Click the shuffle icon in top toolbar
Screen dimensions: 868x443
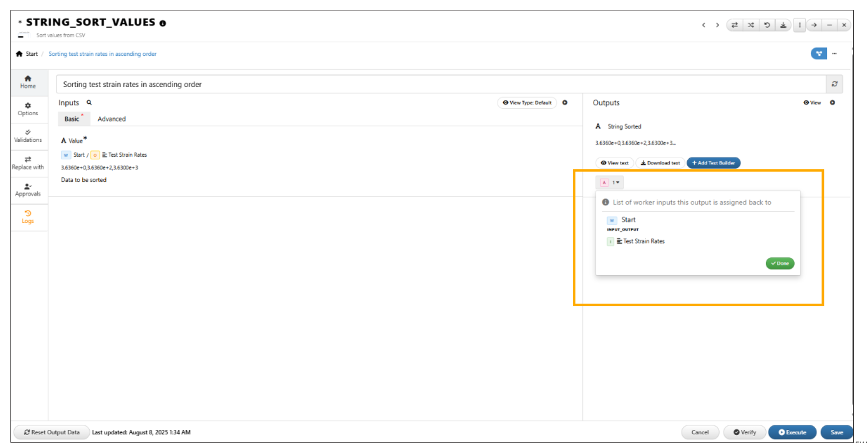coord(751,25)
